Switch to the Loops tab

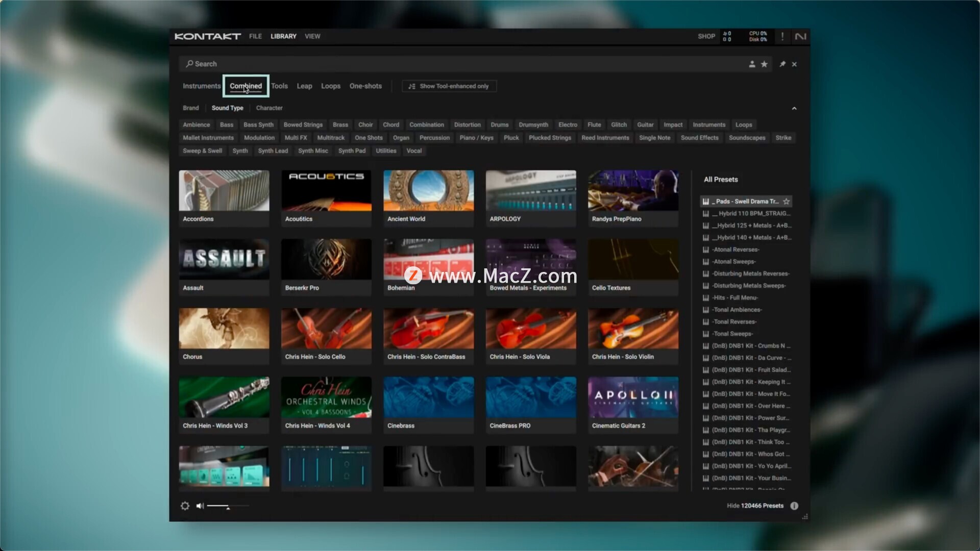pyautogui.click(x=331, y=86)
